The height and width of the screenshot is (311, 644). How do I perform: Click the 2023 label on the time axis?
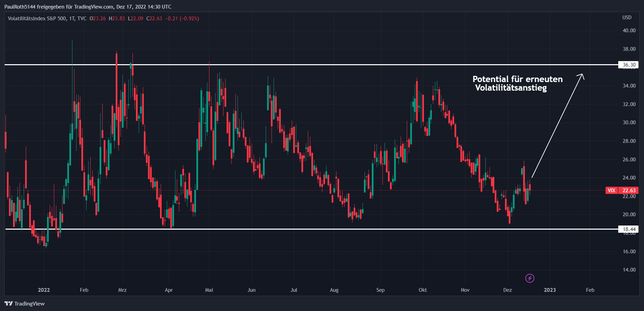pyautogui.click(x=550, y=290)
